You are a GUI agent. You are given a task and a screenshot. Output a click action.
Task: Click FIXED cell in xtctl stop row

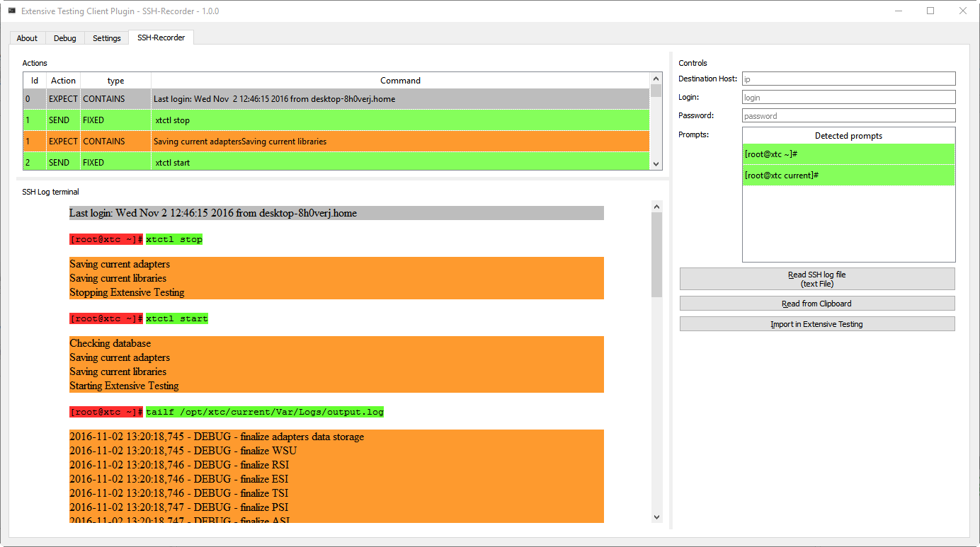click(115, 120)
